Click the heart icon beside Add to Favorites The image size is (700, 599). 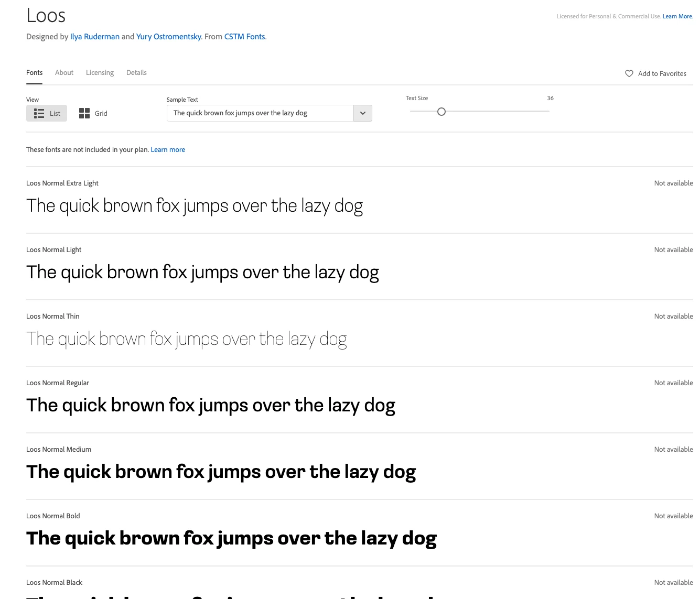[x=629, y=73]
